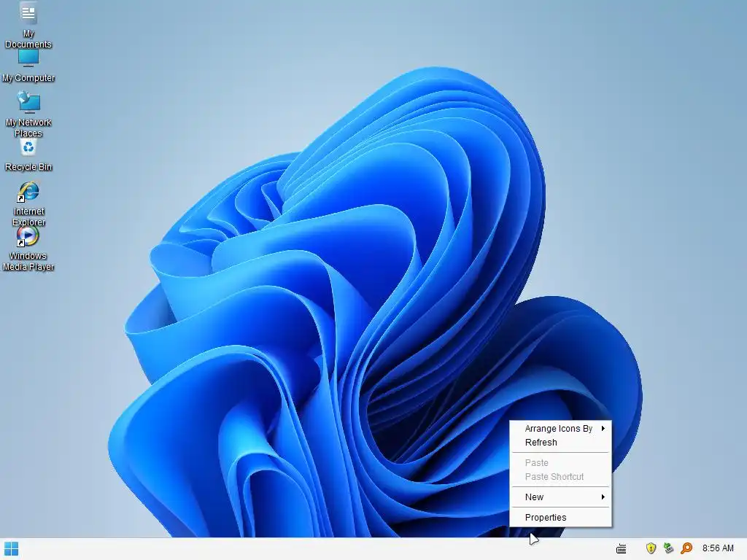Select the My Network Places icon
Viewport: 747px width, 560px height.
pos(28,102)
